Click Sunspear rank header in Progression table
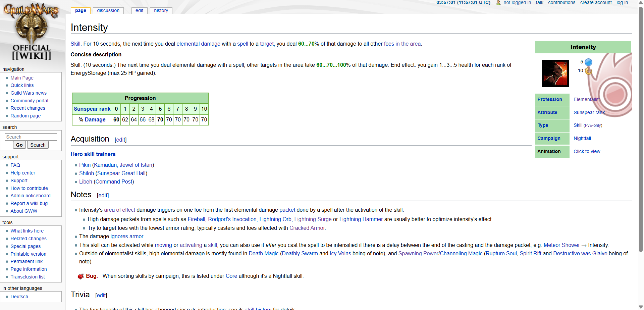This screenshot has width=644, height=310. click(x=92, y=109)
